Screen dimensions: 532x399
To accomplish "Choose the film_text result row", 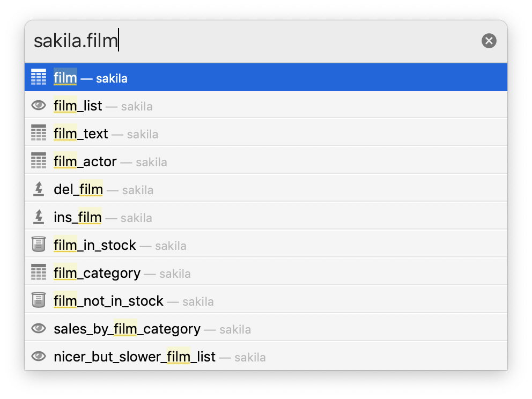I will point(266,133).
